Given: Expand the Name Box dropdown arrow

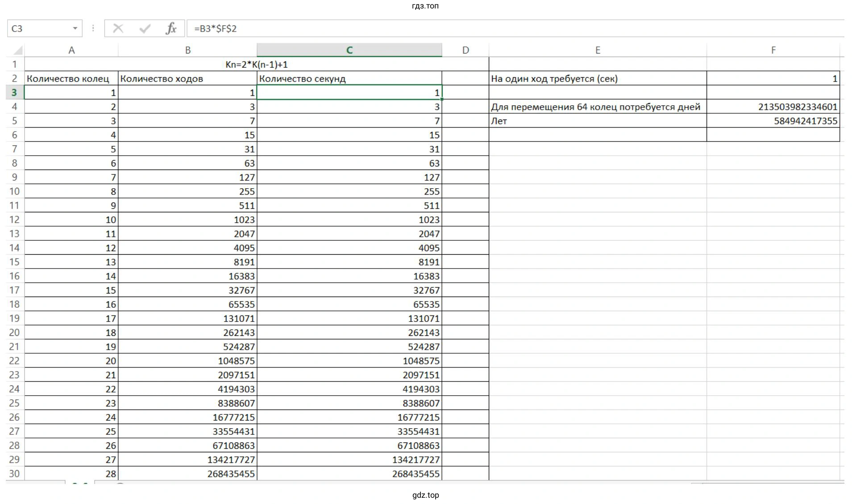Looking at the screenshot, I should click(x=75, y=29).
